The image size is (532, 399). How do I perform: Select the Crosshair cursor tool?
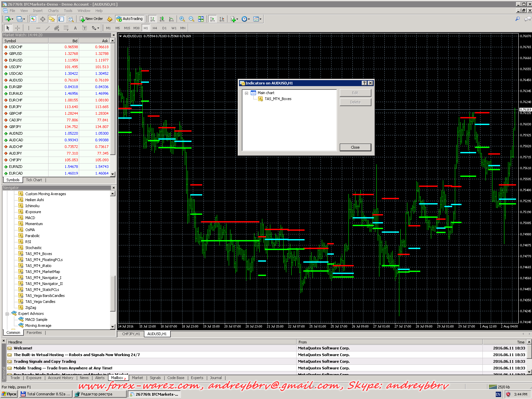point(18,28)
